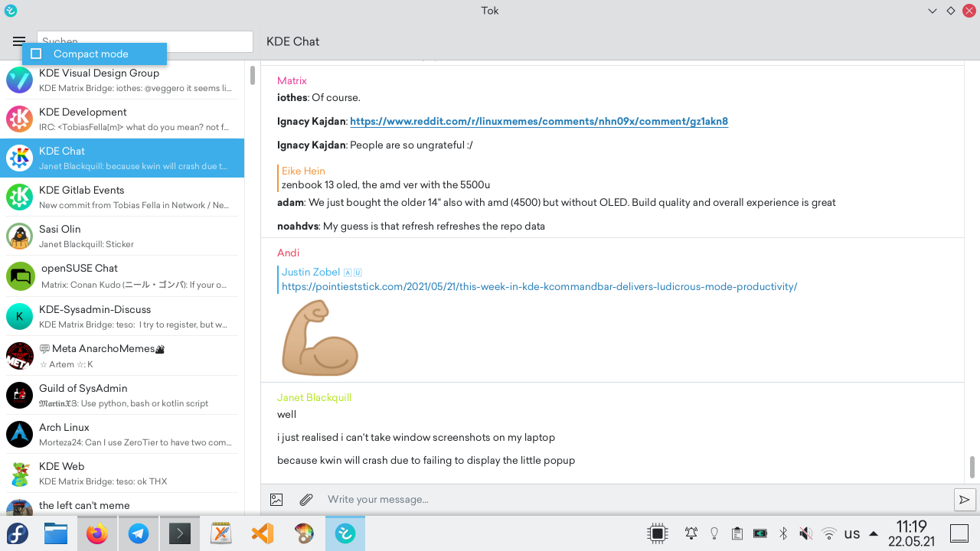Click the yellow app icon in taskbar

pos(221,533)
